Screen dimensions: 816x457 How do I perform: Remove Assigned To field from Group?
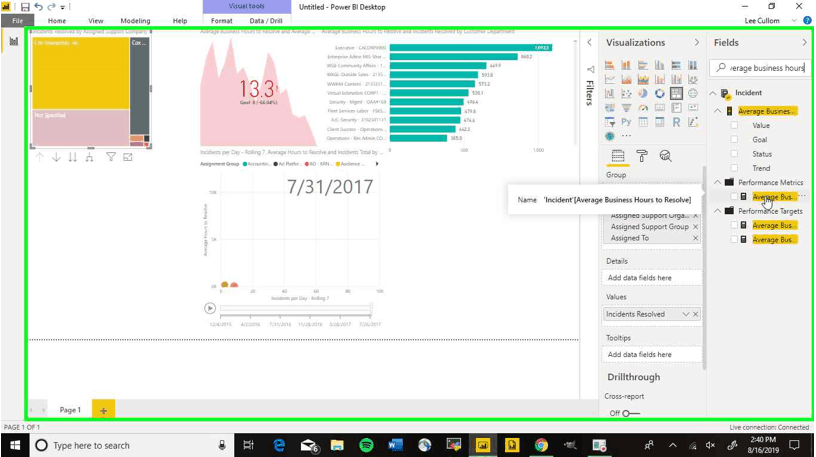tap(695, 238)
